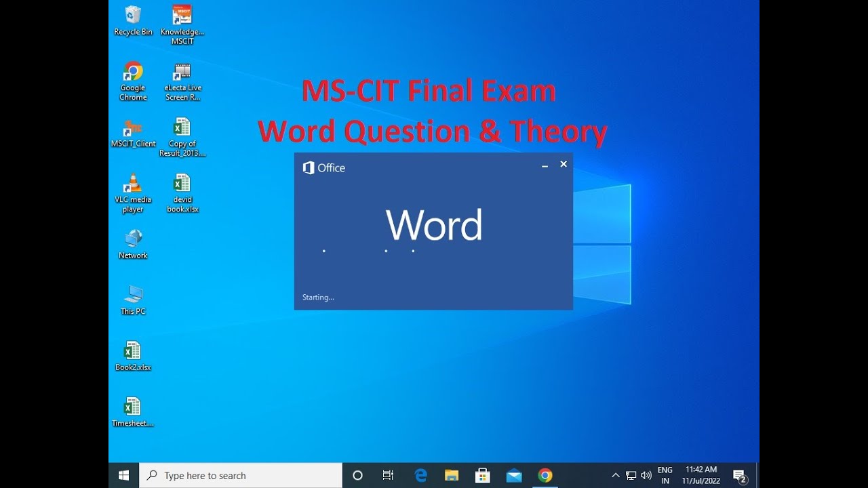This screenshot has height=488, width=868.
Task: Open the Mail app on the taskbar
Action: point(514,476)
